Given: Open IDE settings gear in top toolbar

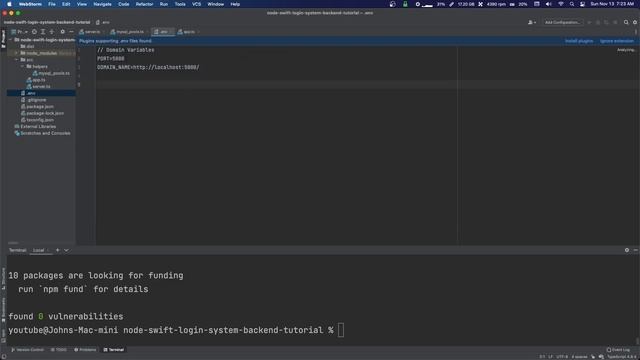Looking at the screenshot, I should (635, 22).
